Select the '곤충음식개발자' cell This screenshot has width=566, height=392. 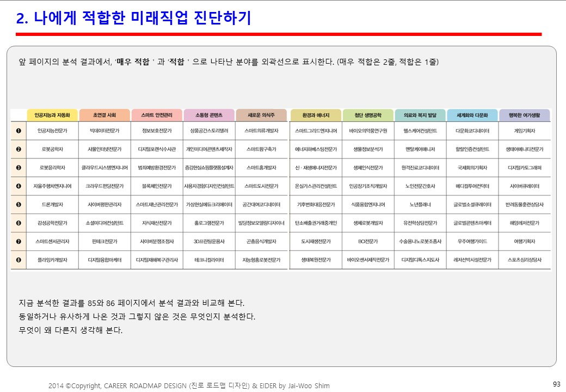(261, 241)
